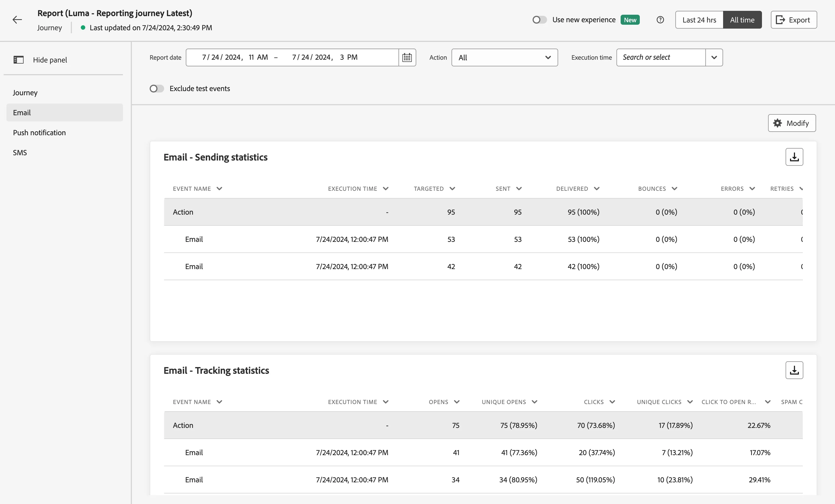
Task: Click the Export icon button
Action: [794, 20]
